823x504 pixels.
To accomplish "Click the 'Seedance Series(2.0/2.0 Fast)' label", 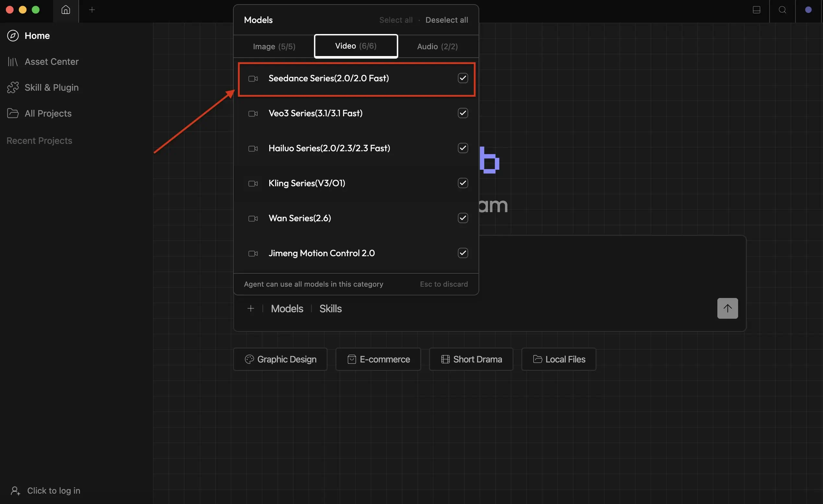I will pos(329,78).
